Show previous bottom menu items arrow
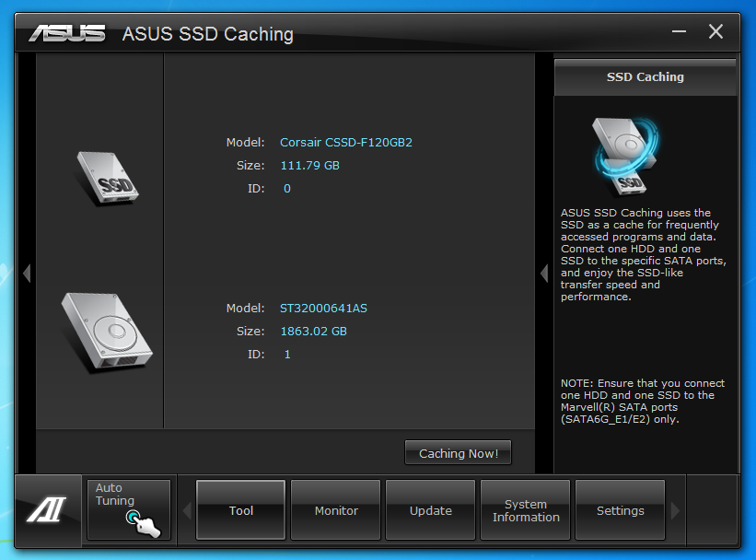 (188, 510)
